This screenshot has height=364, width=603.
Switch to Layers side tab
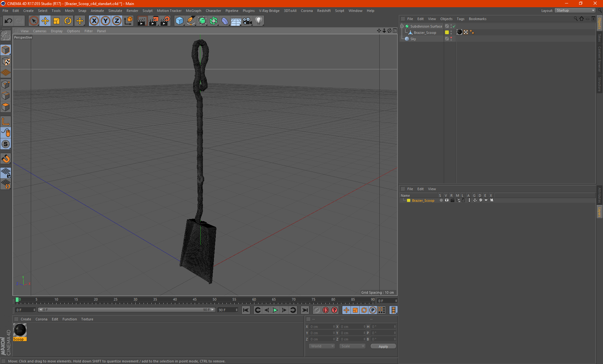600,212
